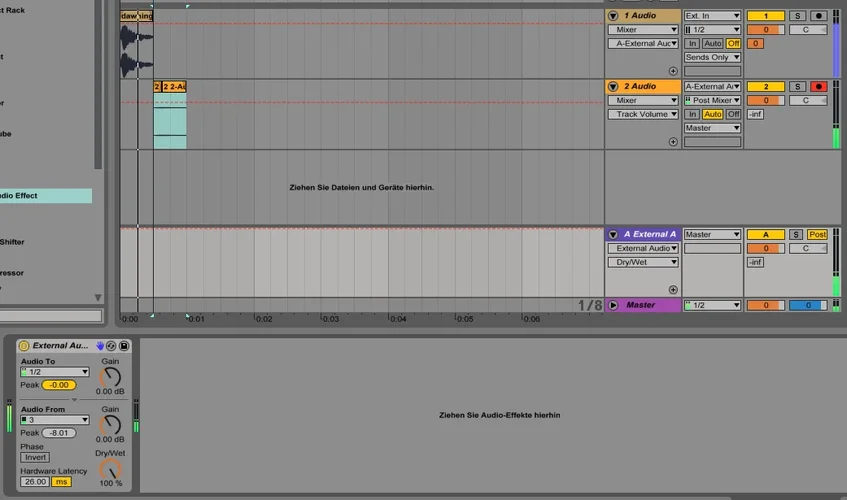847x500 pixels.
Task: Click the 1 Audio send A value box
Action: pos(755,43)
